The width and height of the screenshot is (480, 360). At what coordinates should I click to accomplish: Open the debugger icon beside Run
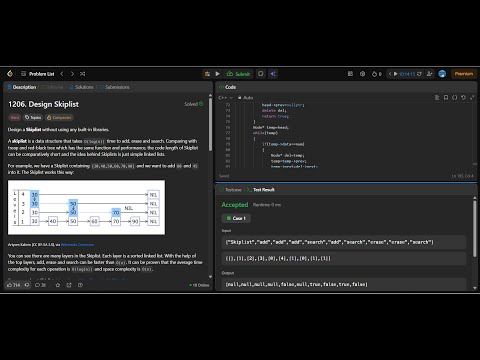(207, 74)
